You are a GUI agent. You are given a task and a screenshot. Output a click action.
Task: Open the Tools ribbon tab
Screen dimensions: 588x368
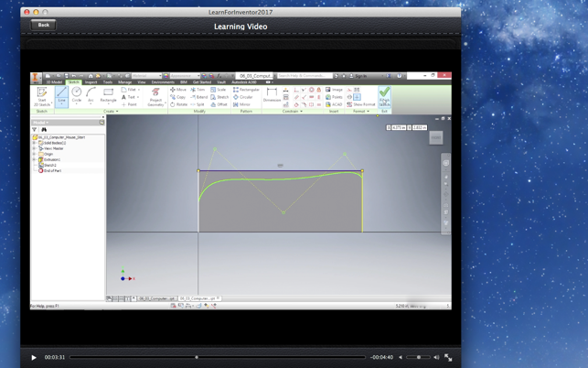(108, 82)
